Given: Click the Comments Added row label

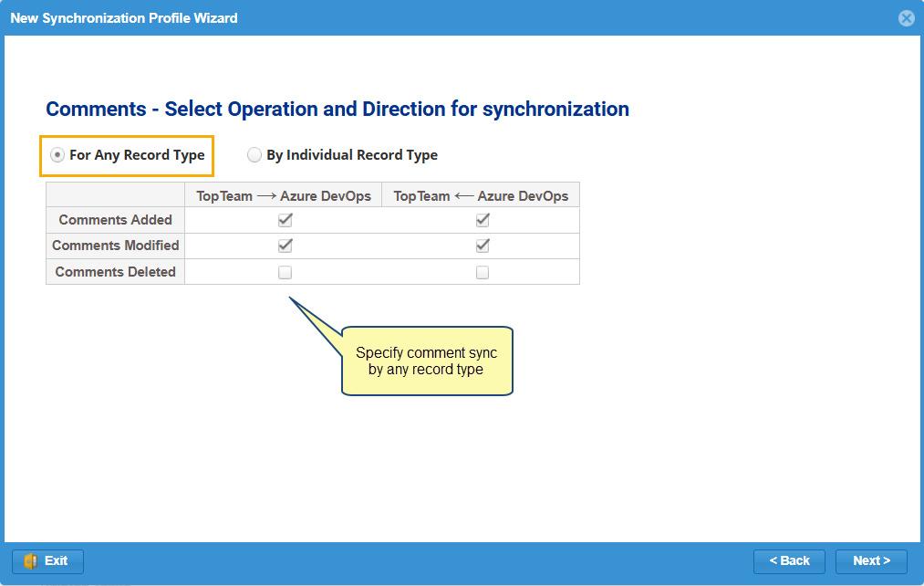Looking at the screenshot, I should pyautogui.click(x=115, y=220).
